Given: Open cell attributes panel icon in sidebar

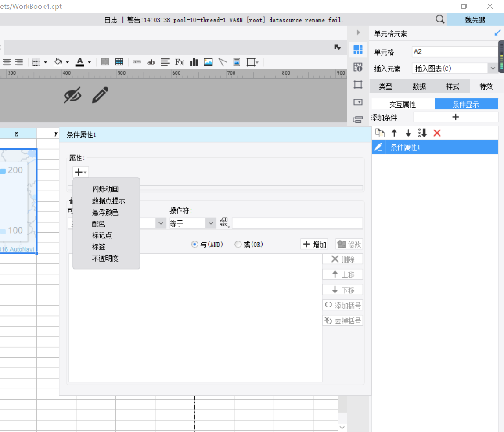Looking at the screenshot, I should click(358, 67).
